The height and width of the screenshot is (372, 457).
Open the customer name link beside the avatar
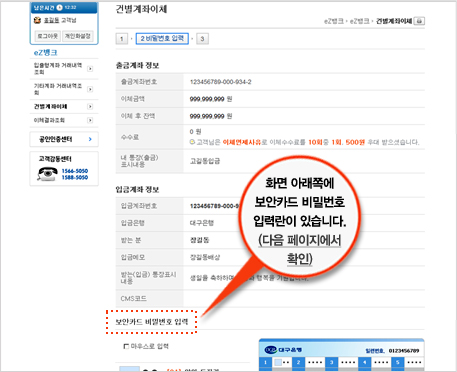coord(52,20)
